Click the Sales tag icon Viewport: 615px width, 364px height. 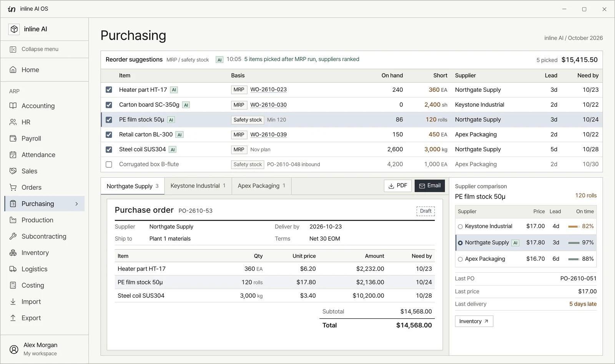[13, 171]
